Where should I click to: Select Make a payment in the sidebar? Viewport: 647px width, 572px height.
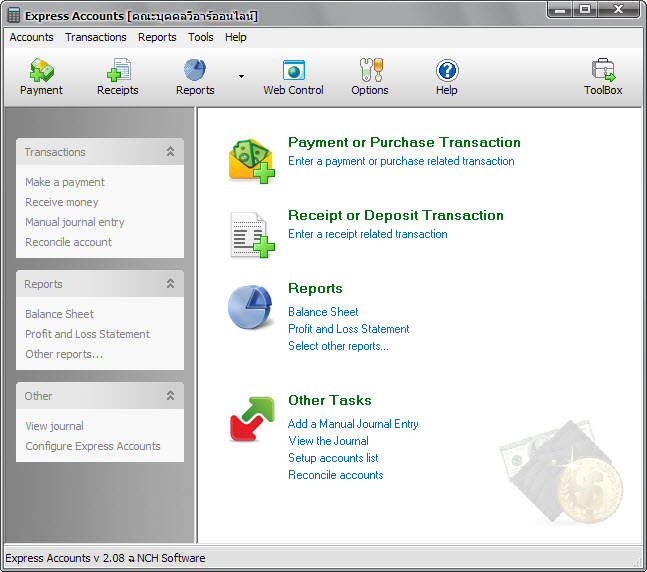tap(65, 182)
